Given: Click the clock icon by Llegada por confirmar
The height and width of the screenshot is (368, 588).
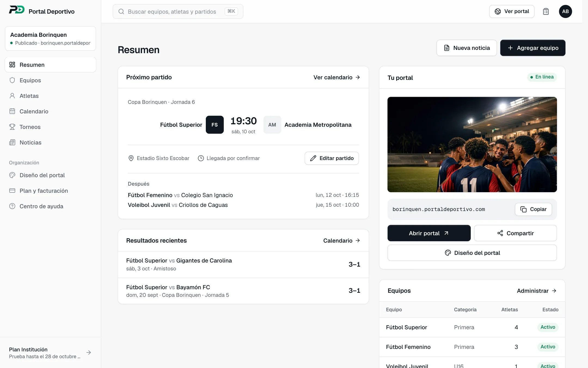Looking at the screenshot, I should (x=201, y=158).
